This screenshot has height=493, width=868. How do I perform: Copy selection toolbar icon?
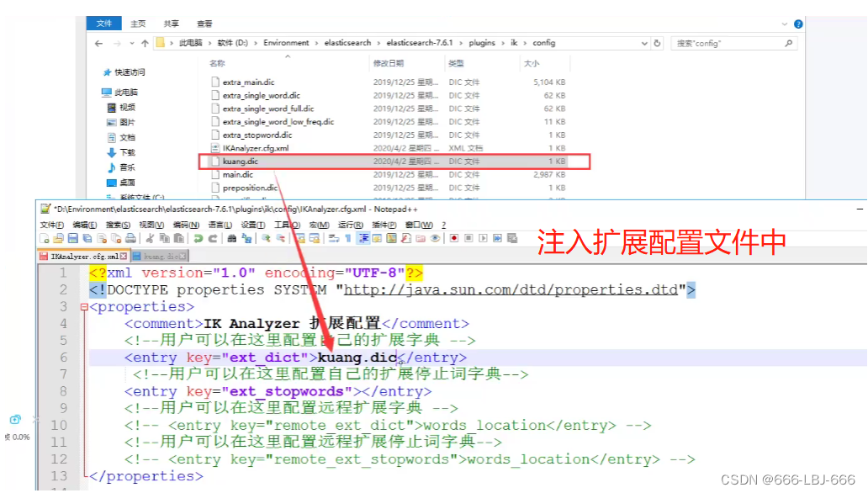(164, 238)
